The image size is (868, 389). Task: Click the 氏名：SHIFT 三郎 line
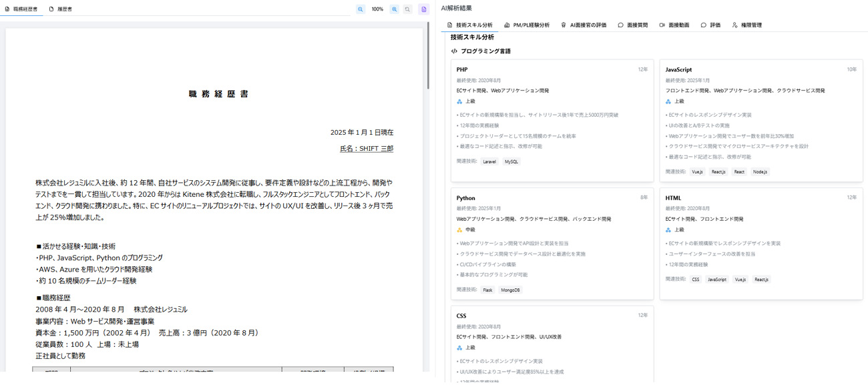tap(367, 148)
